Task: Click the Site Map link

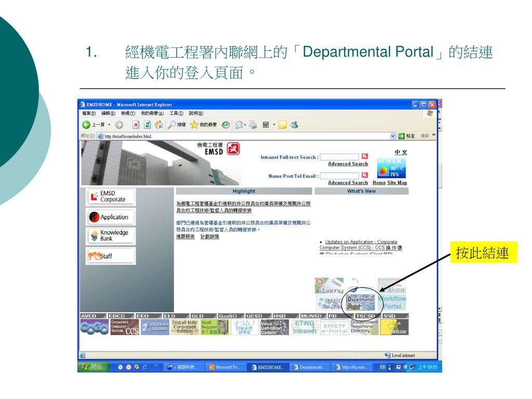Action: tap(397, 182)
